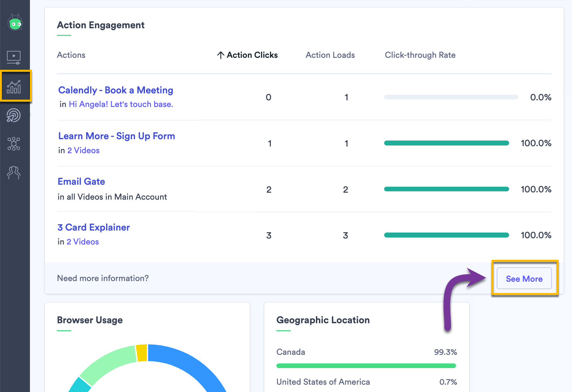
Task: Click the light green browser donut segment
Action: [x=107, y=364]
